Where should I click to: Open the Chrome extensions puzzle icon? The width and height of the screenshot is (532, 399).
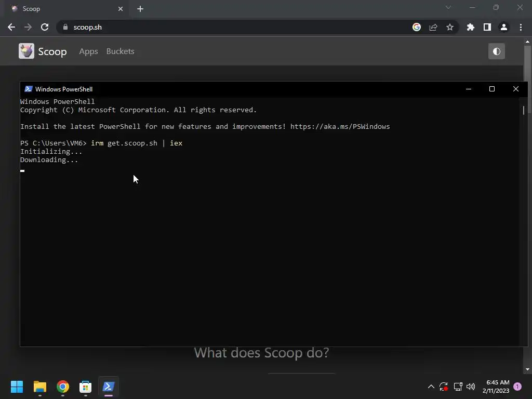(471, 27)
